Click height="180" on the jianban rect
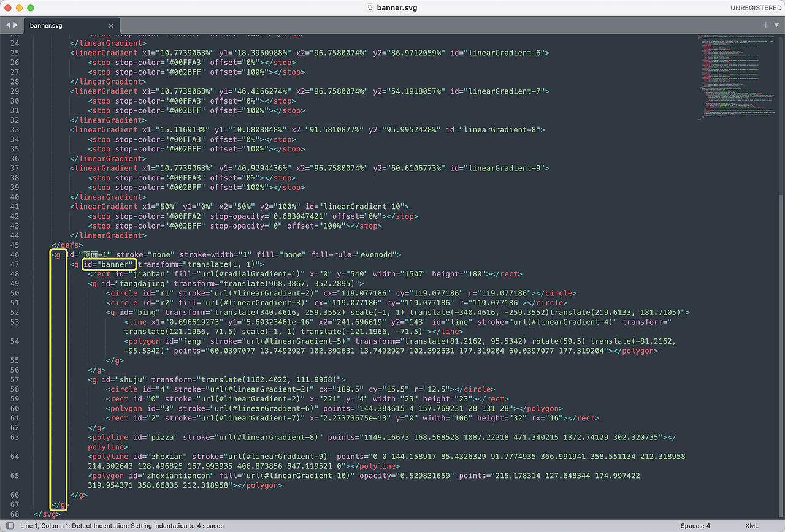 tap(458, 274)
